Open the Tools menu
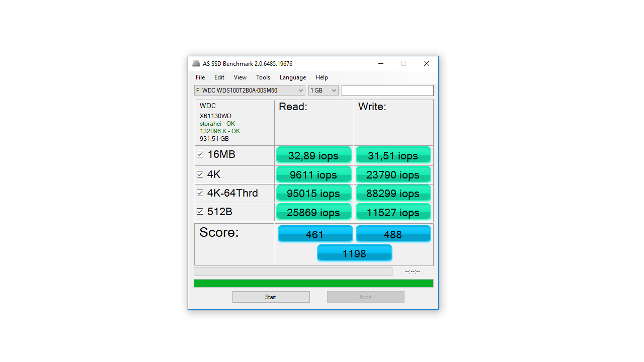Viewport: 644px width, 362px height. pyautogui.click(x=263, y=77)
